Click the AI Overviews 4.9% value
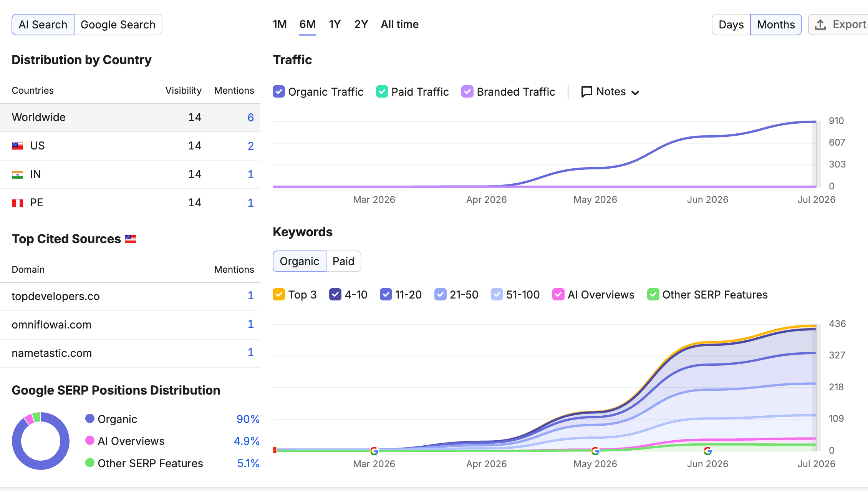The height and width of the screenshot is (491, 868). pyautogui.click(x=247, y=441)
